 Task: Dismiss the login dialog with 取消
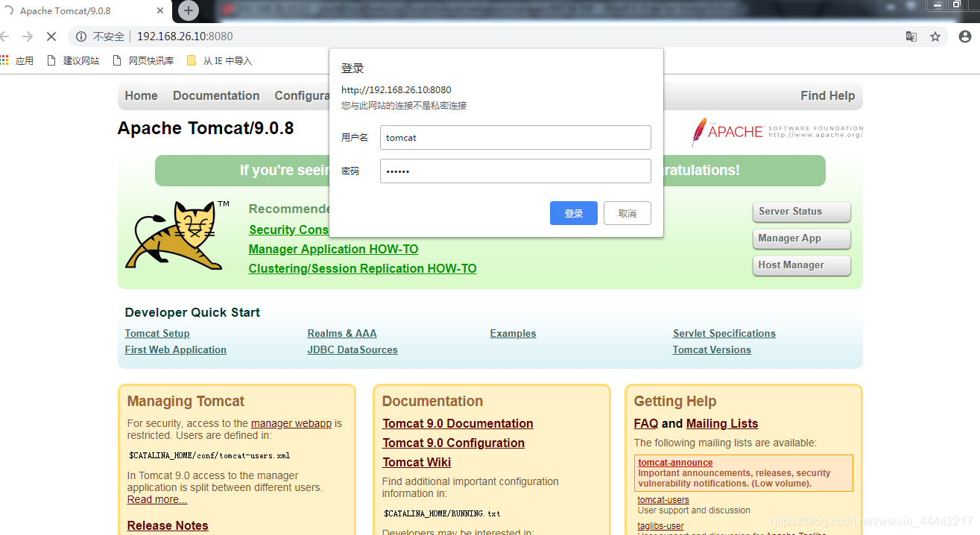pyautogui.click(x=627, y=213)
